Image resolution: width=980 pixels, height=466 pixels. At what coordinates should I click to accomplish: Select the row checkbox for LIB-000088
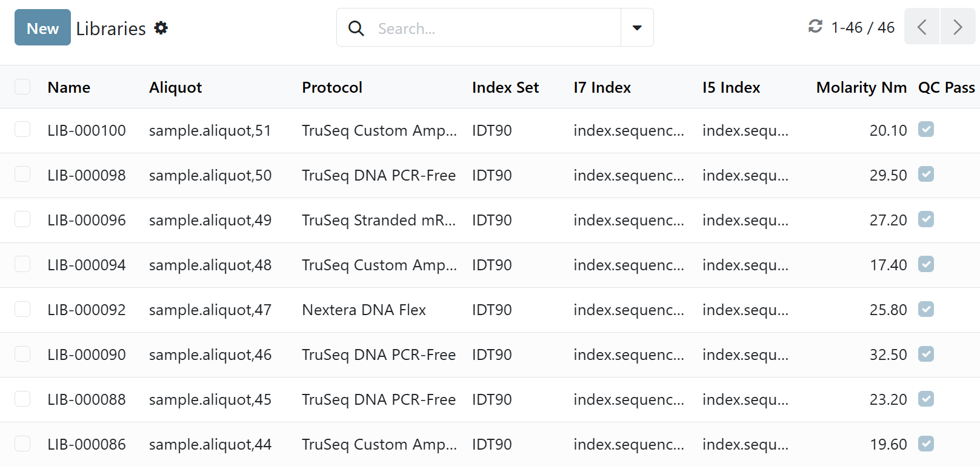click(22, 399)
